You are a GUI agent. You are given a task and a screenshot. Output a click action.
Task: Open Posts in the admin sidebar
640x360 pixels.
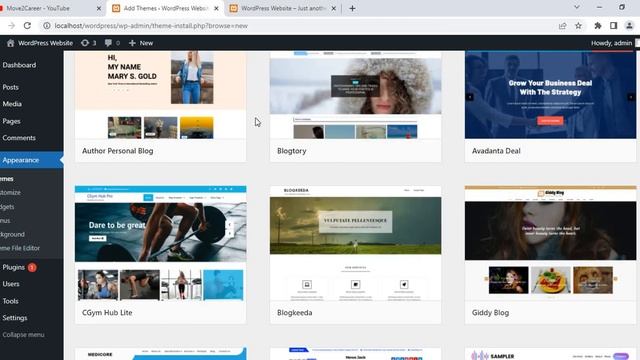pyautogui.click(x=11, y=87)
